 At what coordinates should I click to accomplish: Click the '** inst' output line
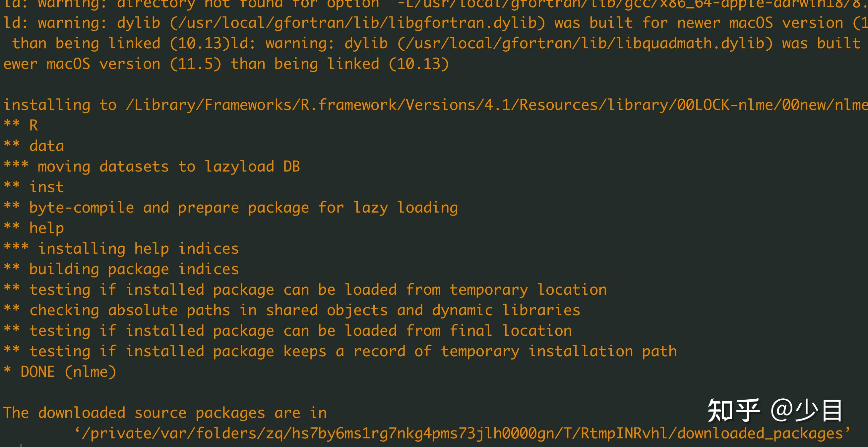34,187
